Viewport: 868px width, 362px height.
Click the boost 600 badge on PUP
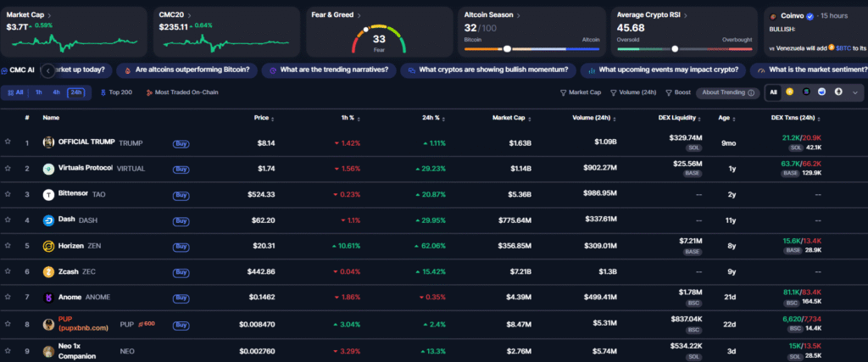click(146, 324)
